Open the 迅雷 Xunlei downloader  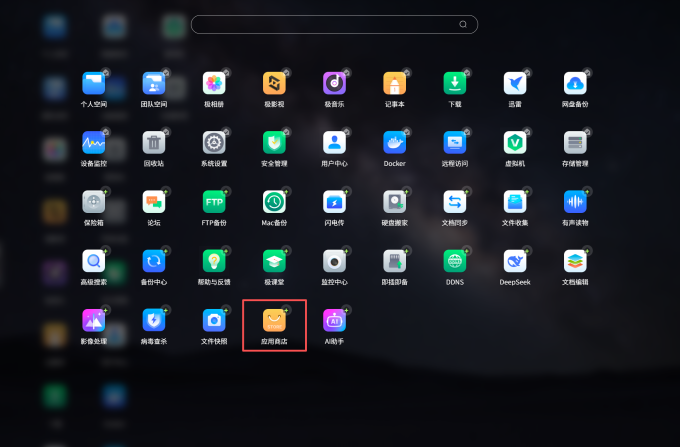point(515,83)
